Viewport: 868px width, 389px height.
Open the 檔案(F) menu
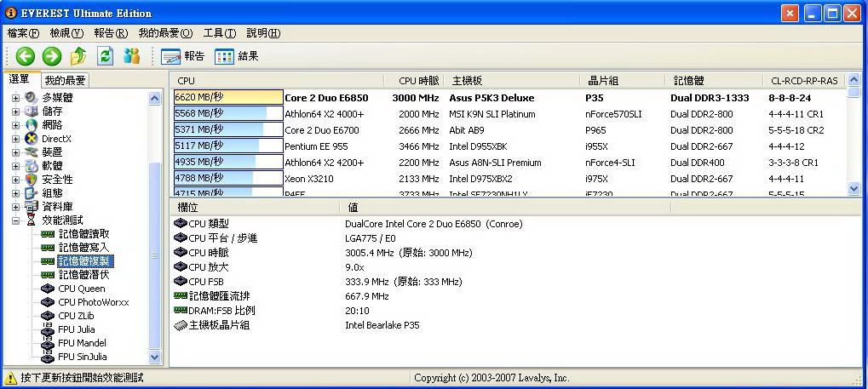tap(23, 33)
